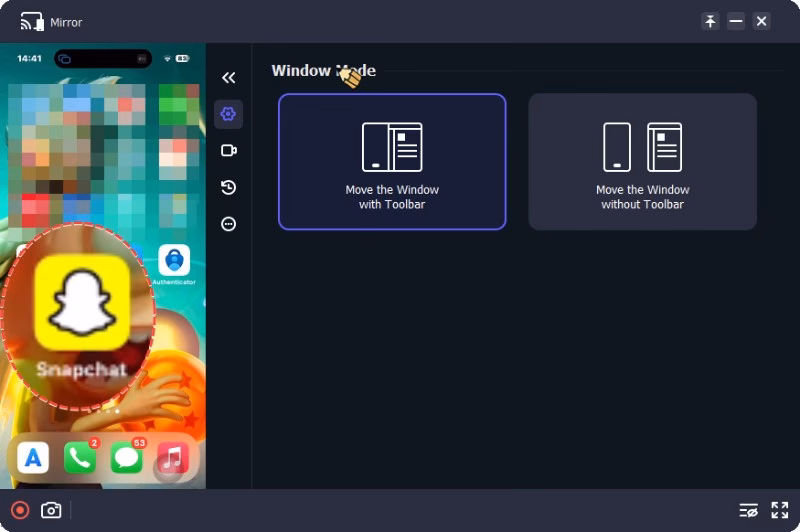Open the Phone app in dock
800x532 pixels.
80,458
